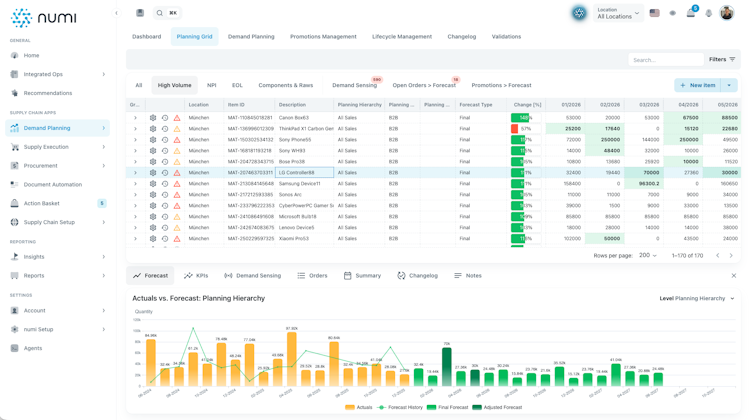This screenshot has height=420, width=750.
Task: Open the Location All Locations dropdown
Action: pyautogui.click(x=618, y=13)
